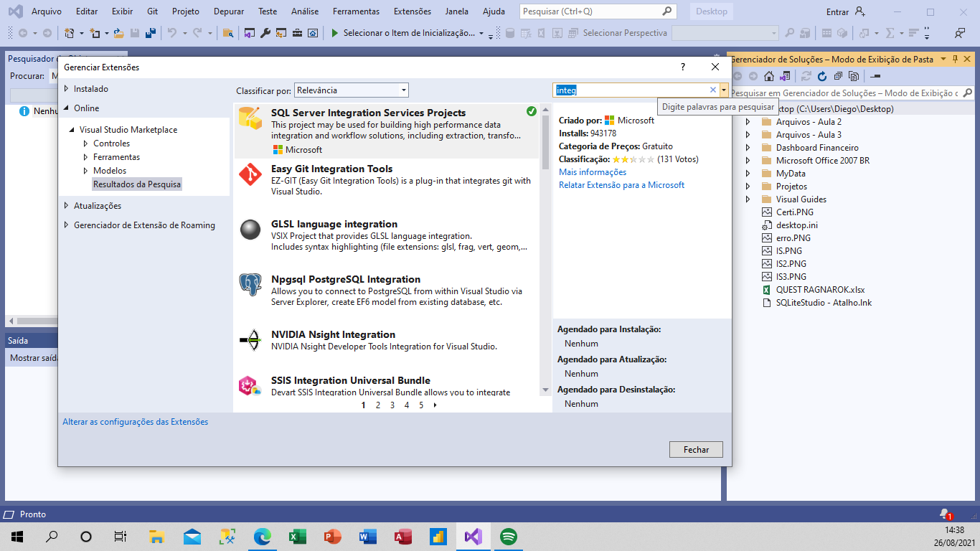Open the Mais informações link

click(593, 172)
